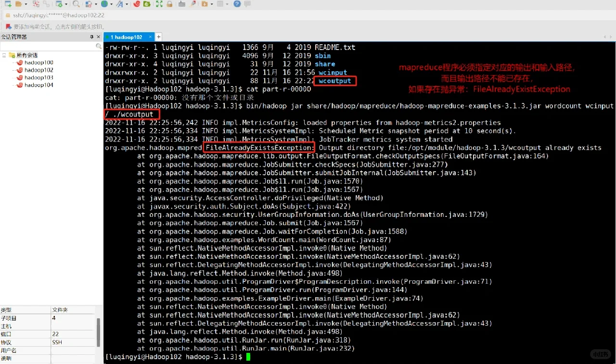Click the highlighter icon in the toolbar
The image size is (616, 364).
click(x=192, y=4)
